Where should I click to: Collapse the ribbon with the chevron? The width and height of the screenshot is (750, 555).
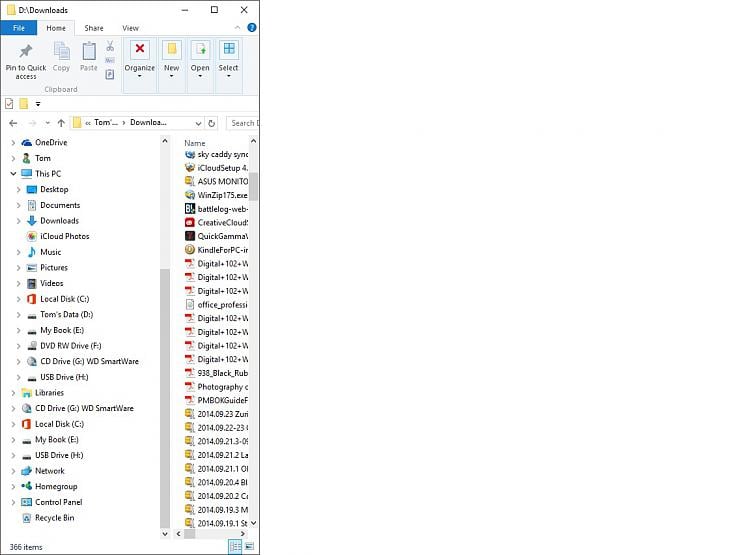click(237, 28)
